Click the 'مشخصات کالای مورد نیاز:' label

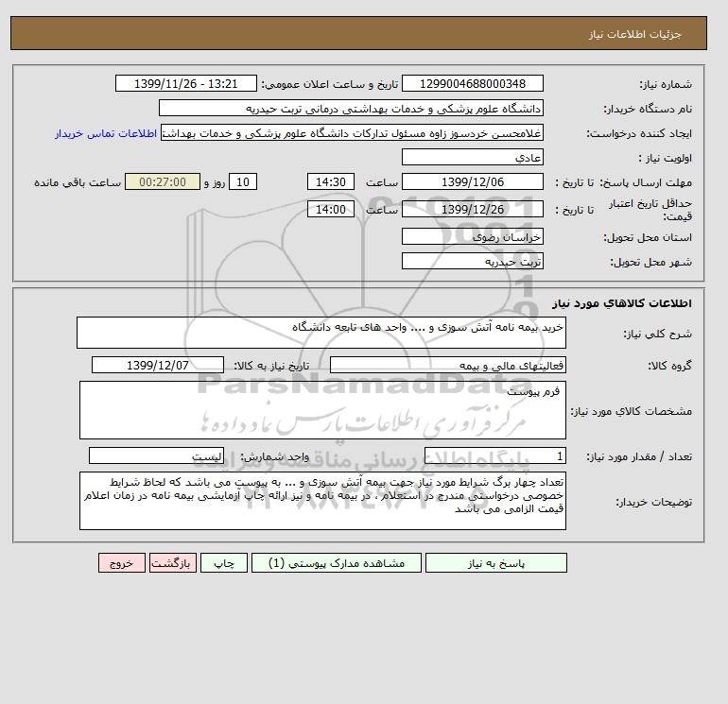(x=631, y=411)
